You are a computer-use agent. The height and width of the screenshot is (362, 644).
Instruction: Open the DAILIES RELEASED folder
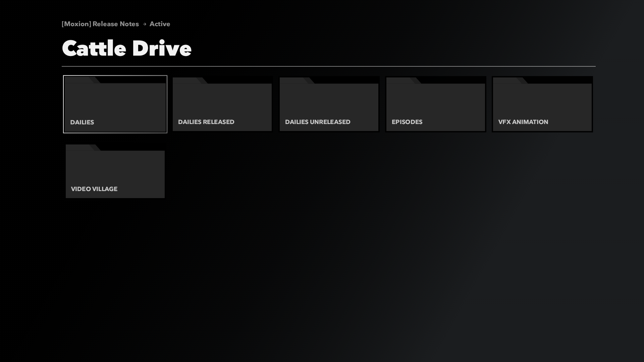(x=222, y=104)
